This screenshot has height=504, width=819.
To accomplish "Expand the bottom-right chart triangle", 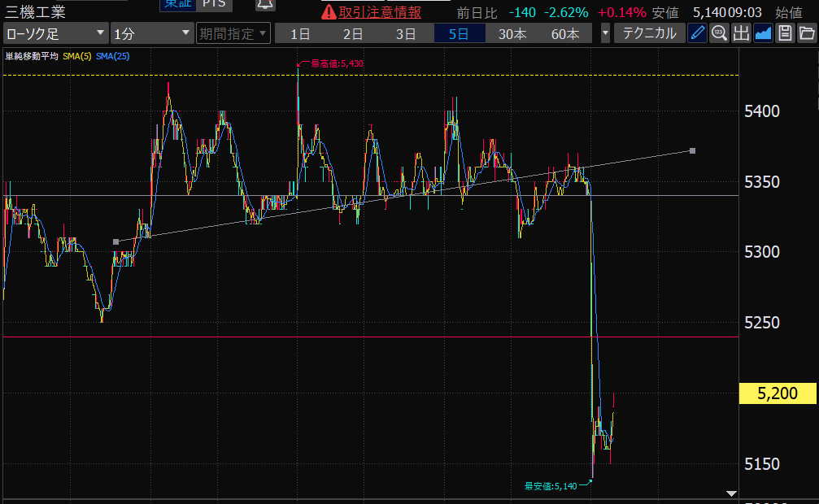I will pyautogui.click(x=730, y=493).
